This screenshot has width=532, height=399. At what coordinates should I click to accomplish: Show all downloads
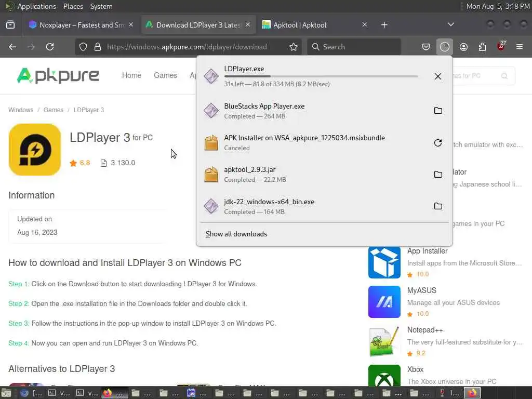236,234
